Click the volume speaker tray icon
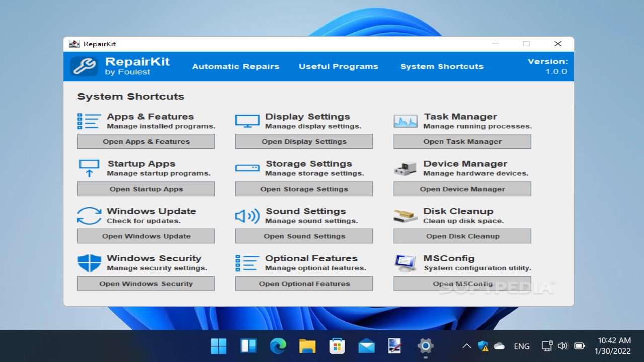 pos(562,346)
